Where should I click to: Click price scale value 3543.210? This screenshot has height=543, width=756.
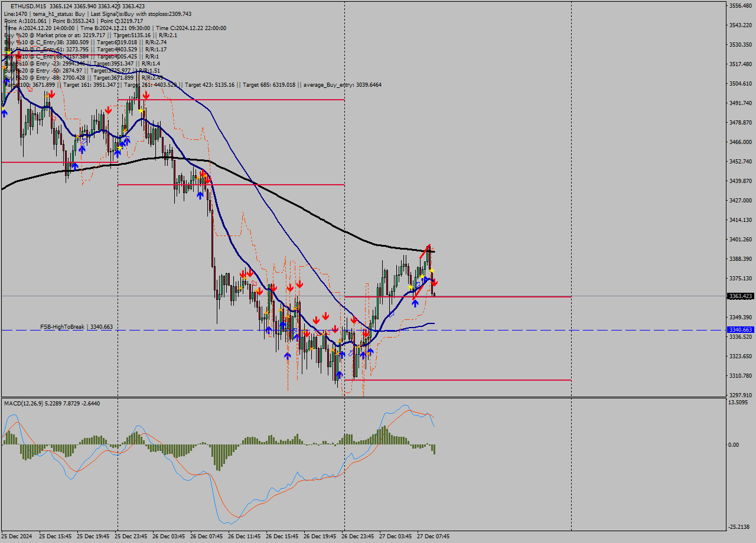click(x=740, y=25)
